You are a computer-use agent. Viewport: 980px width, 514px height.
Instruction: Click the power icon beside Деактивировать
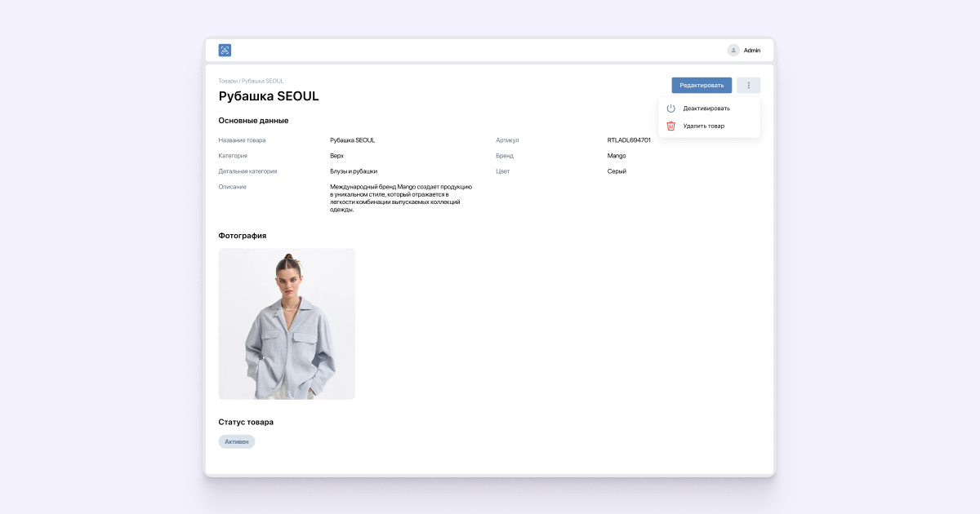[x=670, y=109]
